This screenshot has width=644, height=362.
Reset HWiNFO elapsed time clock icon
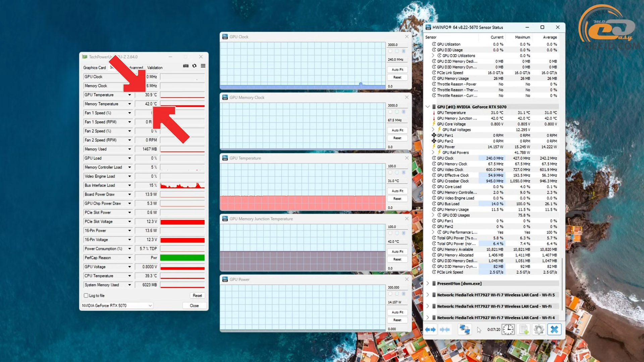pos(508,330)
